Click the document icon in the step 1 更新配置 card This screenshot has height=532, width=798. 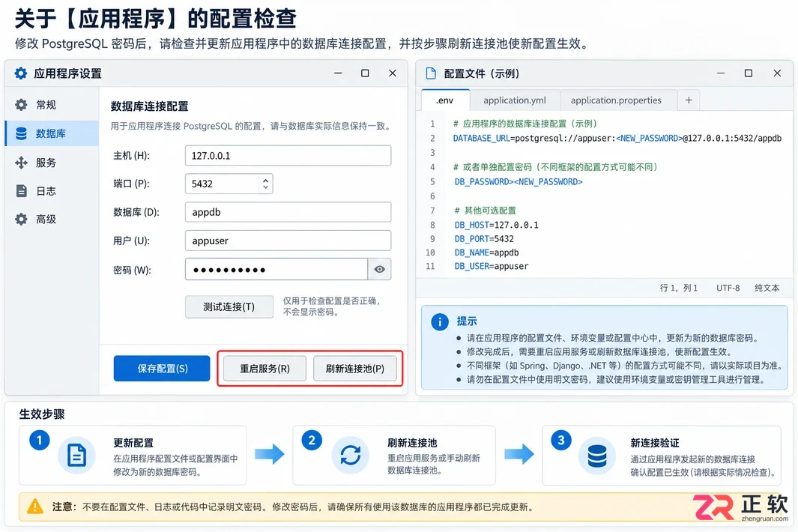(x=77, y=455)
